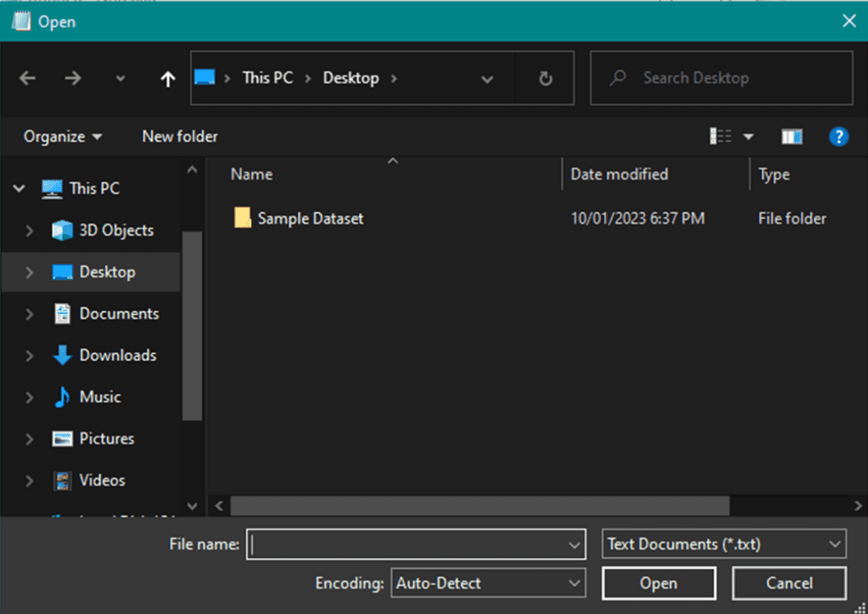The height and width of the screenshot is (614, 868).
Task: Open the Help question mark icon
Action: (x=839, y=136)
